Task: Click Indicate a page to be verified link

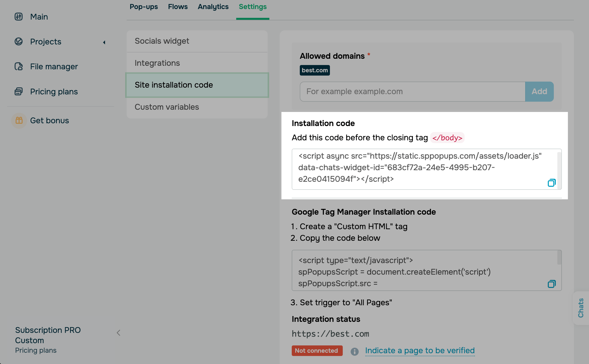Action: (x=420, y=350)
